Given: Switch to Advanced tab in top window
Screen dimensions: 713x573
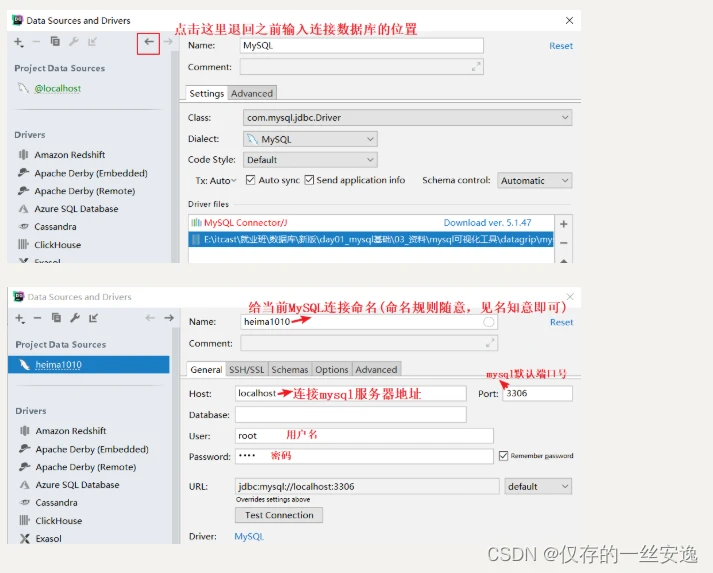Looking at the screenshot, I should pyautogui.click(x=252, y=93).
